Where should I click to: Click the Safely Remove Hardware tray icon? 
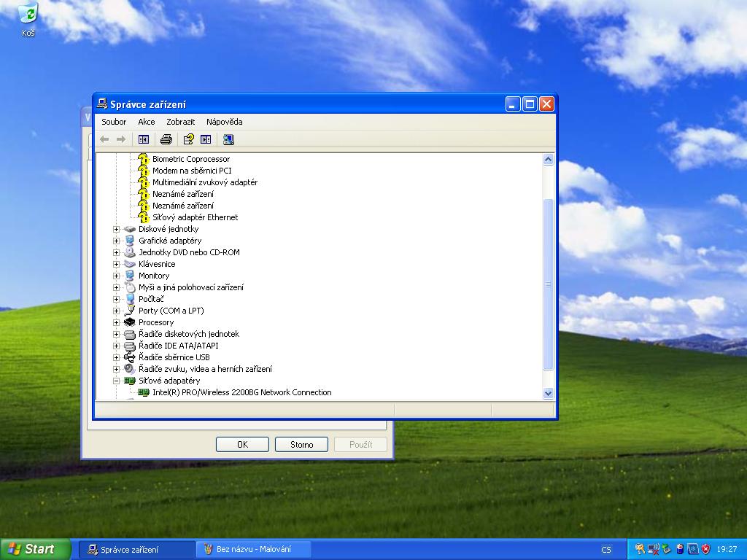coord(666,549)
